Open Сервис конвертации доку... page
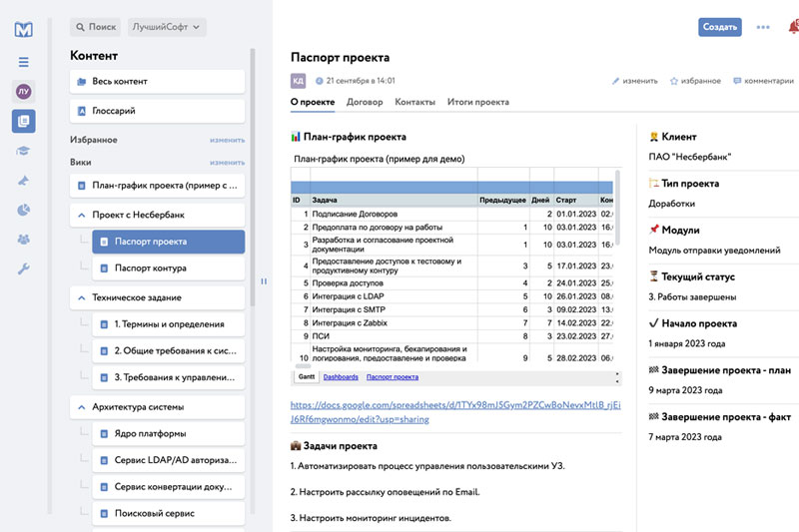 168,487
